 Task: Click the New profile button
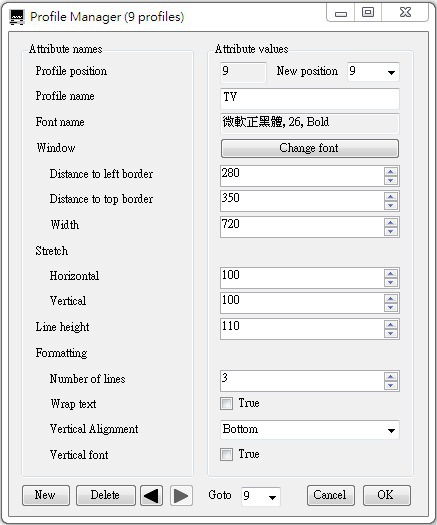[46, 496]
